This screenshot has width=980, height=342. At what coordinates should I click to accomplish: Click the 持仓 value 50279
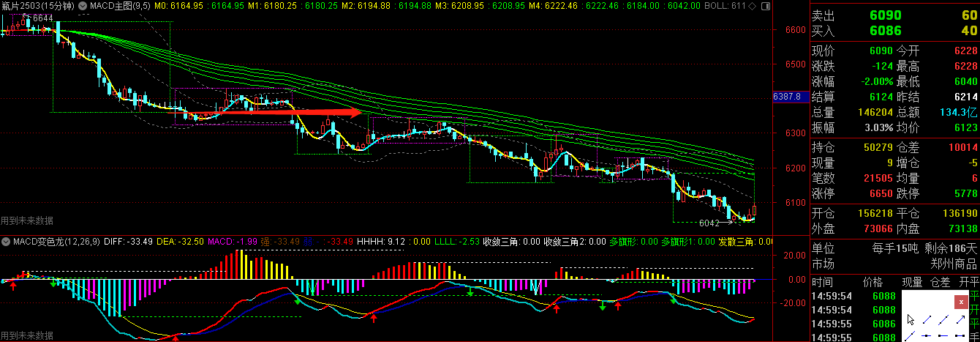point(879,147)
